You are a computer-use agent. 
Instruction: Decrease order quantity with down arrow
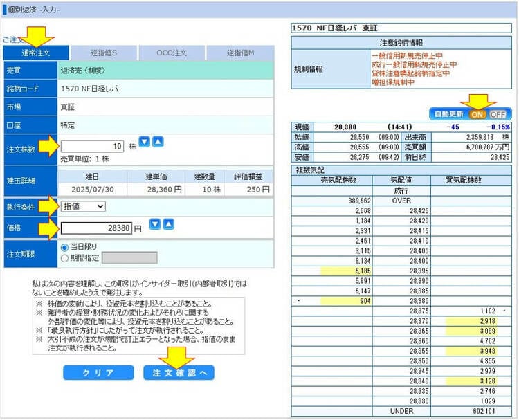click(144, 142)
